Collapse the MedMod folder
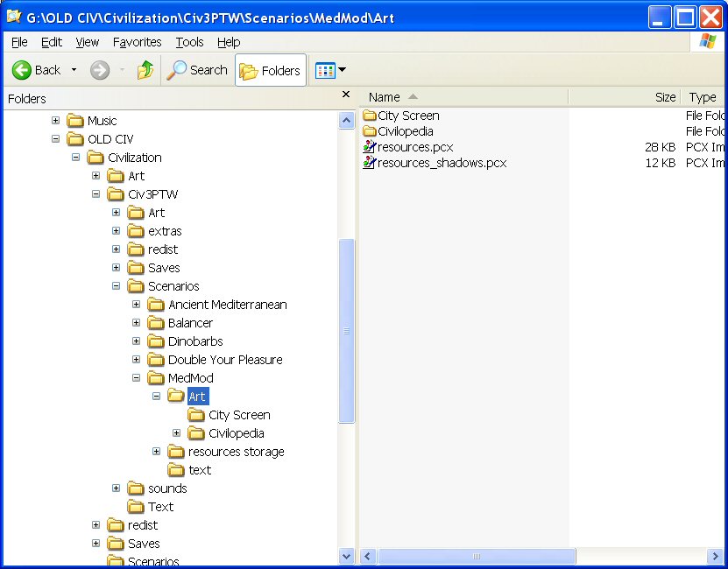Viewport: 728px width, 569px height. pos(136,378)
